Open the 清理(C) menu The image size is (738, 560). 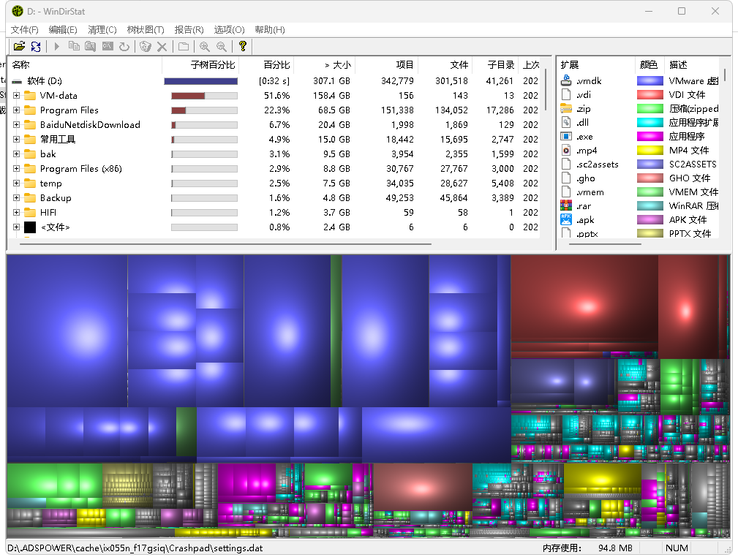102,30
